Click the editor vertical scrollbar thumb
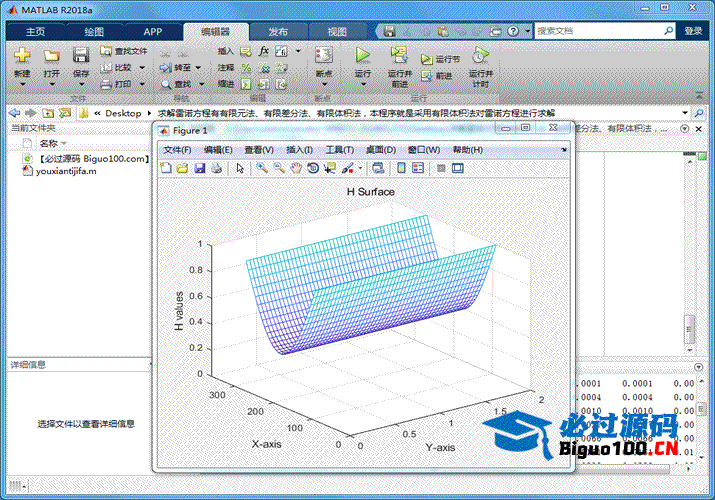 (689, 329)
